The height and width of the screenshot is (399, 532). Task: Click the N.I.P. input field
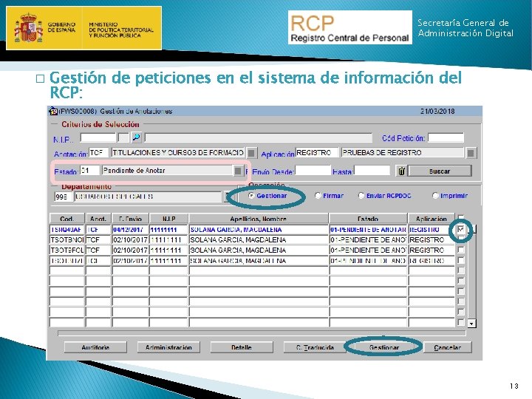point(98,137)
